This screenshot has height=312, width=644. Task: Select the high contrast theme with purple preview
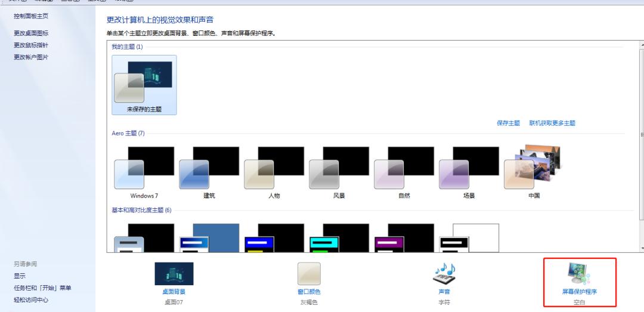(x=404, y=237)
